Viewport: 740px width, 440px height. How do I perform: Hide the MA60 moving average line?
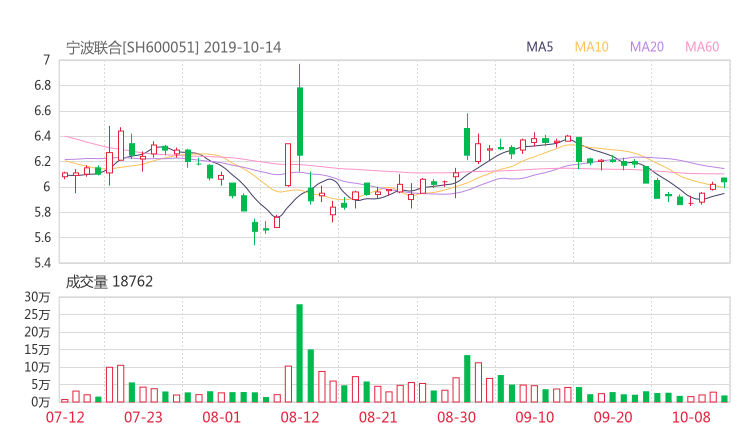tap(702, 47)
